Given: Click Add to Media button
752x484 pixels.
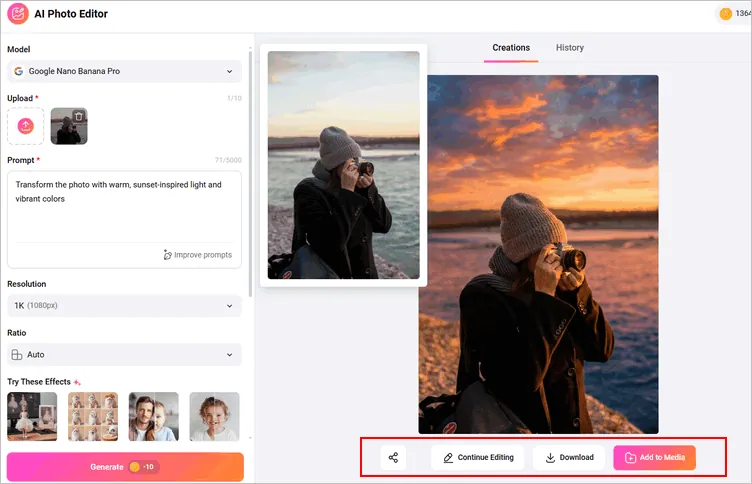Looking at the screenshot, I should tap(655, 458).
